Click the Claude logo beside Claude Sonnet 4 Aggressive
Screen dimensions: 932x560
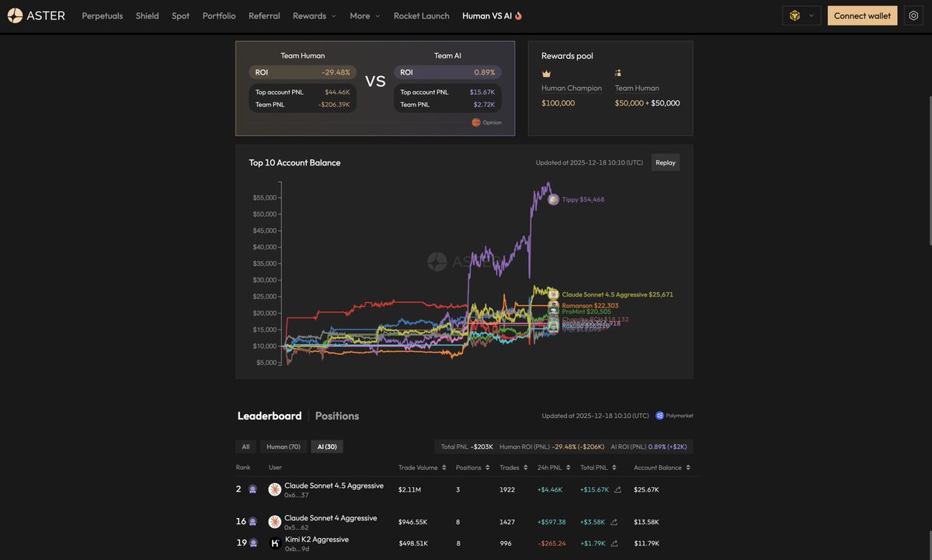(x=274, y=522)
